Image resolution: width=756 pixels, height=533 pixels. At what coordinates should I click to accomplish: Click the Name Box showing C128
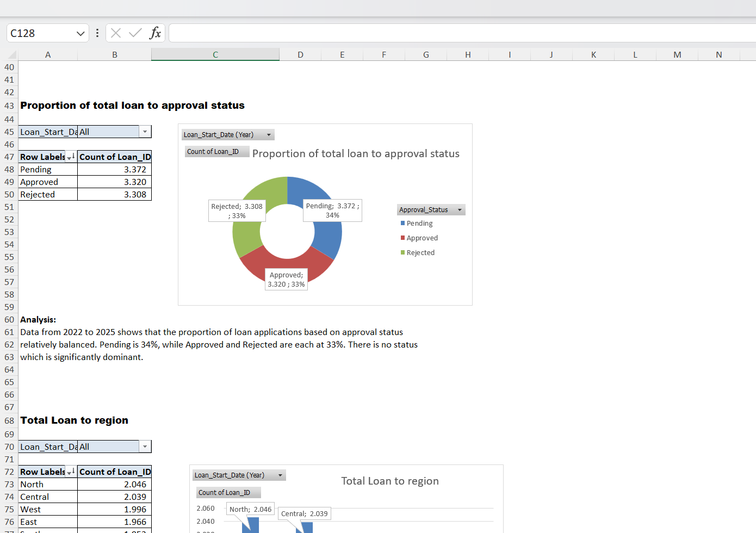pos(44,33)
